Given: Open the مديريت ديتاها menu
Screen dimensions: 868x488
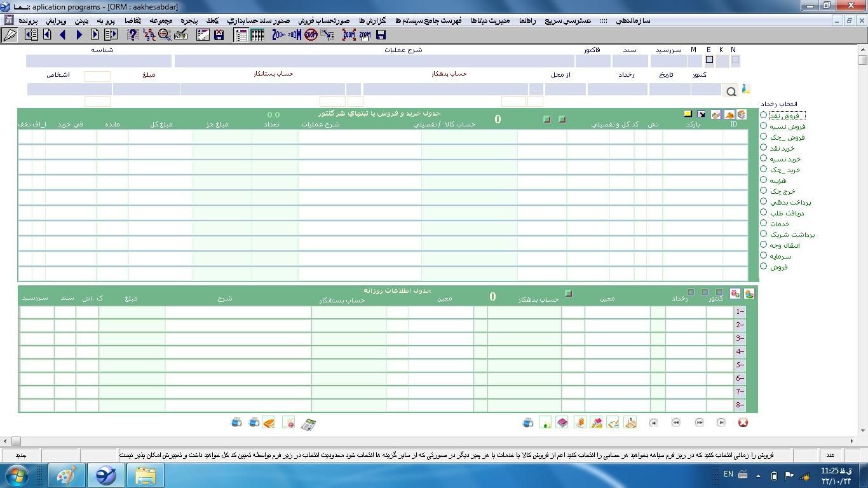Looking at the screenshot, I should (491, 20).
